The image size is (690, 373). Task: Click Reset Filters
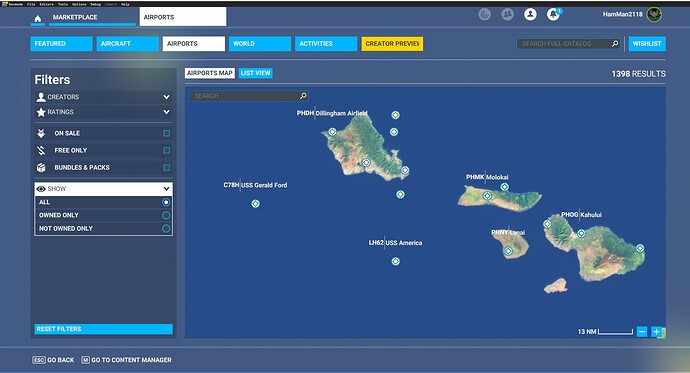pos(103,329)
